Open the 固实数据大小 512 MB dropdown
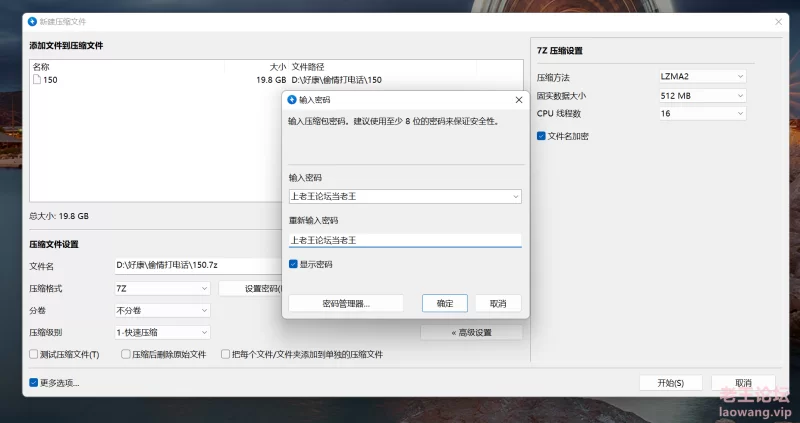 coord(702,95)
